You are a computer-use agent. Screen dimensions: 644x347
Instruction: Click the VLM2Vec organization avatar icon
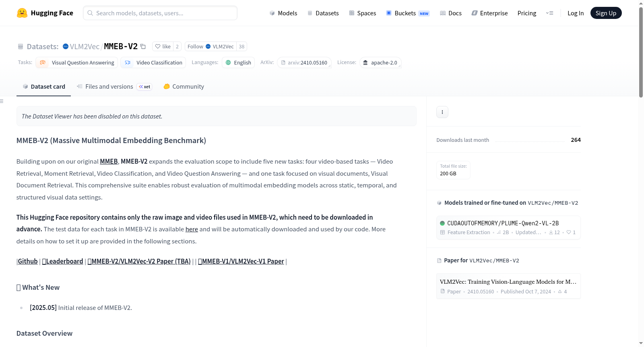pos(66,46)
